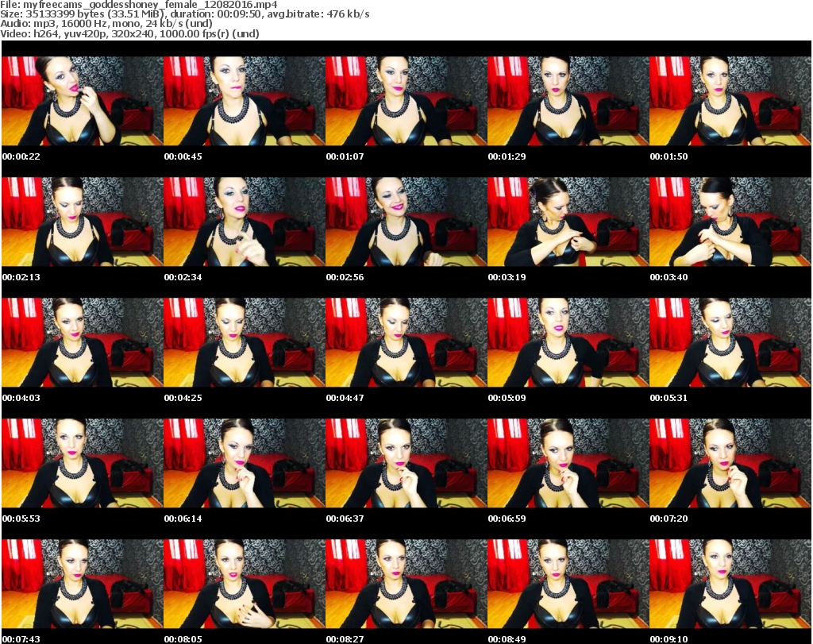This screenshot has height=644, width=813.
Task: Click the Size and duration info line
Action: [x=185, y=14]
